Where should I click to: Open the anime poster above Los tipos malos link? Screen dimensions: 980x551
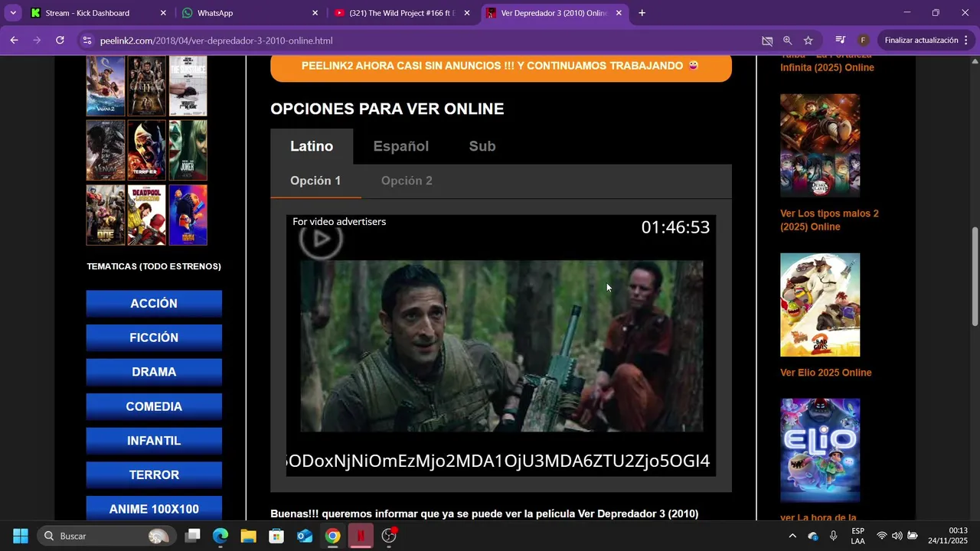820,145
